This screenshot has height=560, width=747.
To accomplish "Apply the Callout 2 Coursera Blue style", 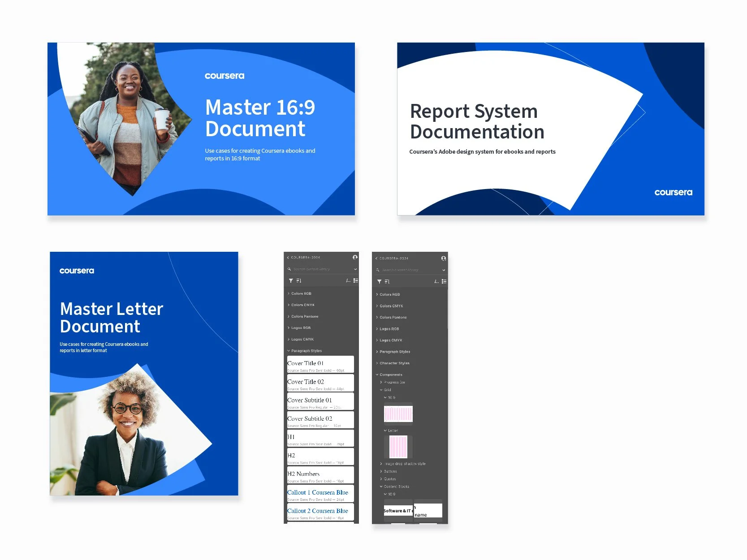I will [320, 512].
